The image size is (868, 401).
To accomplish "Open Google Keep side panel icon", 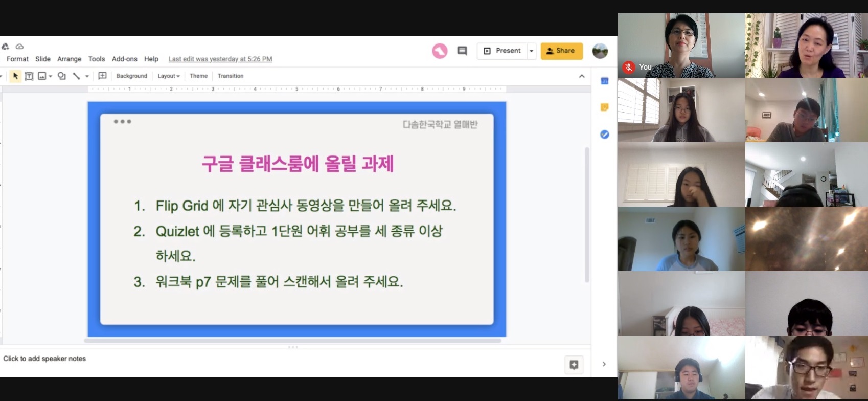I will 604,107.
